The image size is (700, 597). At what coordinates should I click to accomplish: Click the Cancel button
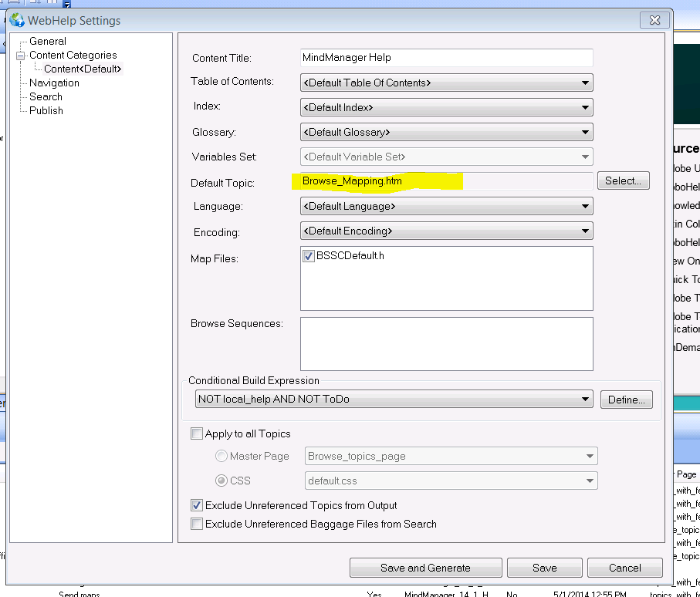(624, 568)
